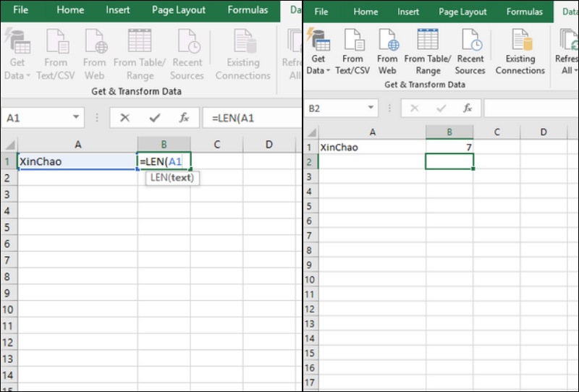Open Insert Function fx in right window
The image size is (579, 392).
click(468, 108)
